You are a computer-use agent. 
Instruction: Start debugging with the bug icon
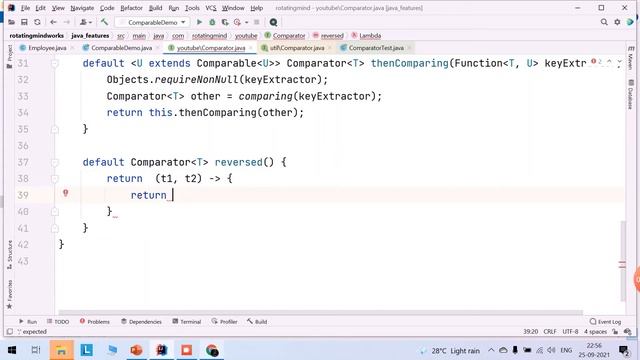point(212,22)
